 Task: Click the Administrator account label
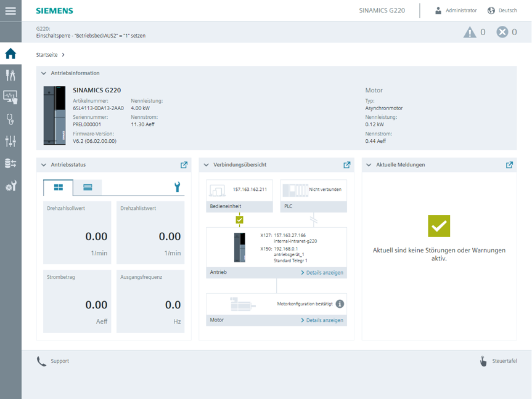(461, 10)
